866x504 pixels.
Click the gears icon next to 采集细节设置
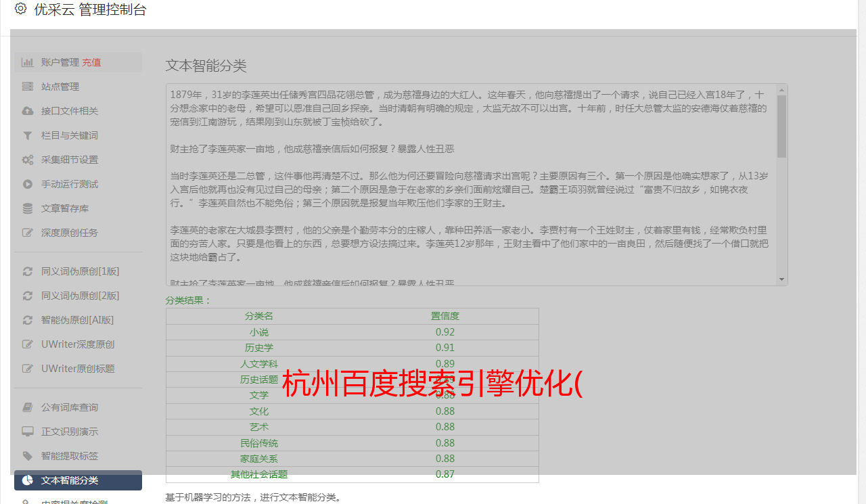(x=27, y=160)
